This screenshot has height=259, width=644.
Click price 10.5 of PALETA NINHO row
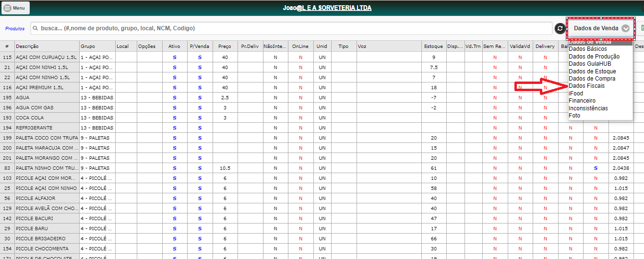point(225,168)
